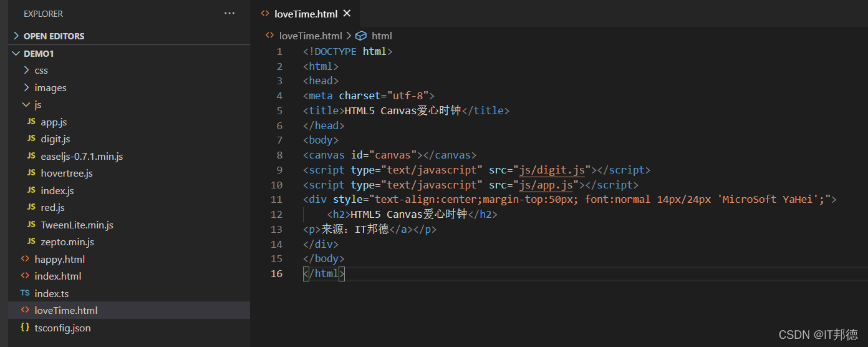Place cursor on the DOCTYPE html line

pyautogui.click(x=348, y=51)
